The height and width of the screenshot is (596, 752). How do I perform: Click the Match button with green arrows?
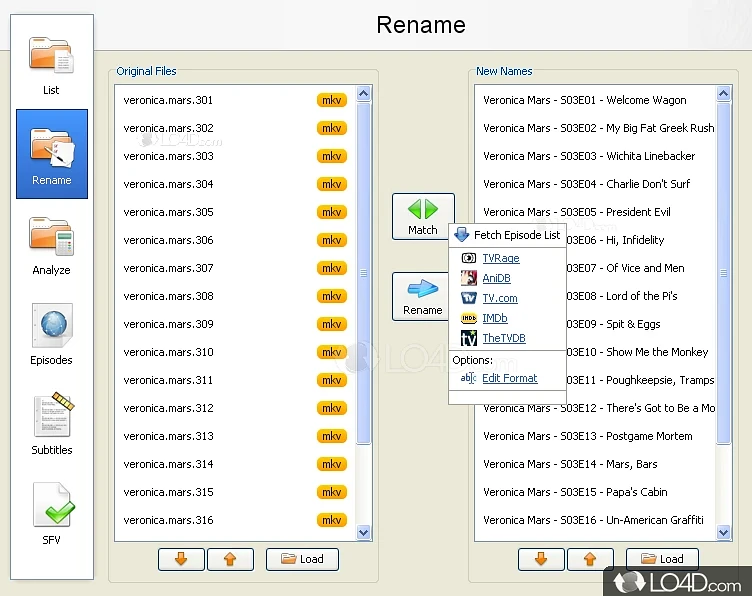(x=422, y=217)
